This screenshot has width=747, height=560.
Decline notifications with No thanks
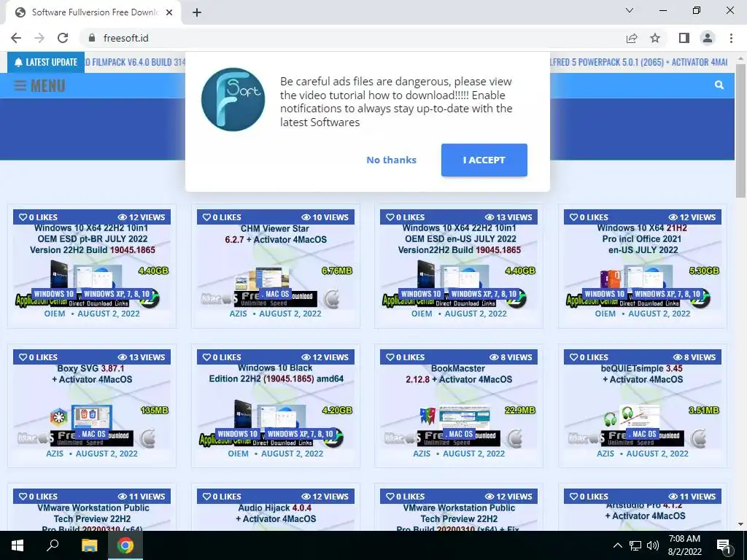(x=391, y=160)
